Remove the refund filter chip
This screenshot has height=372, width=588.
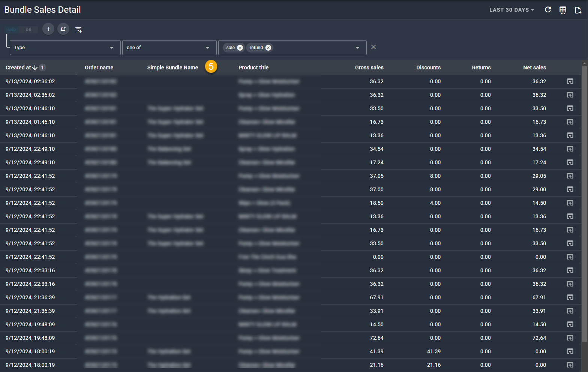click(268, 48)
